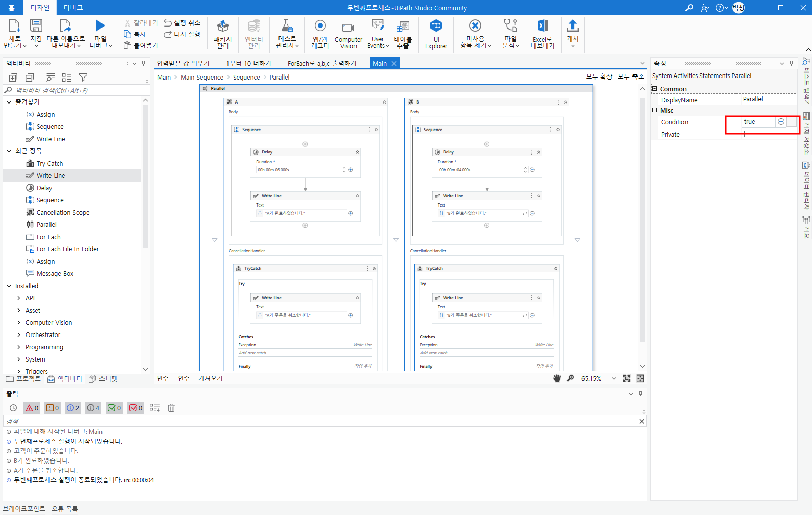This screenshot has height=515, width=812.
Task: Clear output with trash can icon
Action: [171, 408]
